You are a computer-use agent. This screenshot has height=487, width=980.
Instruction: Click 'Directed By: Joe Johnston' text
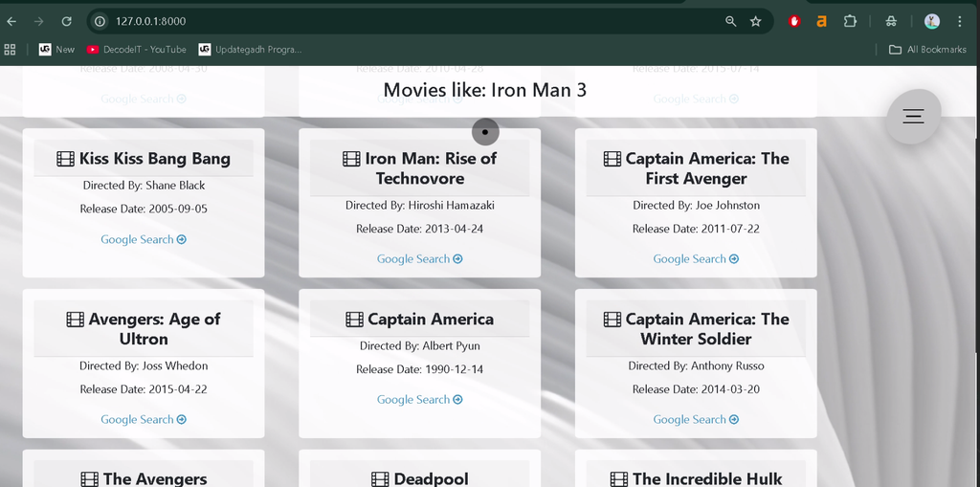[697, 205]
